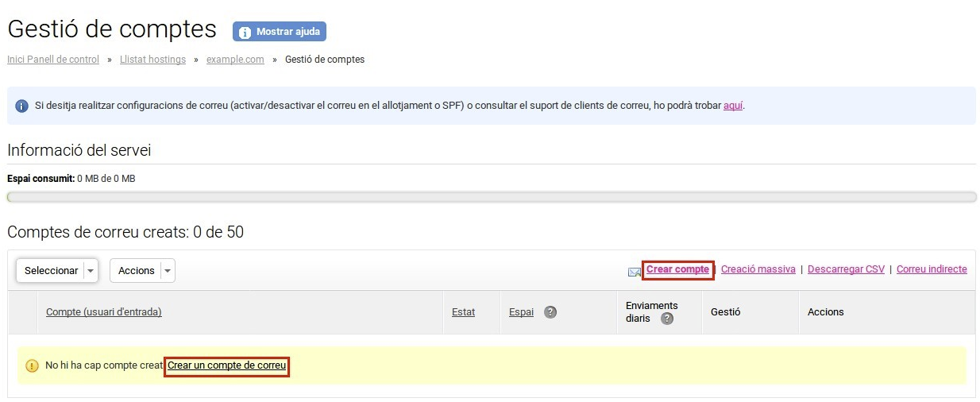Open the help icon next to Enviaments diaris

coord(667,319)
